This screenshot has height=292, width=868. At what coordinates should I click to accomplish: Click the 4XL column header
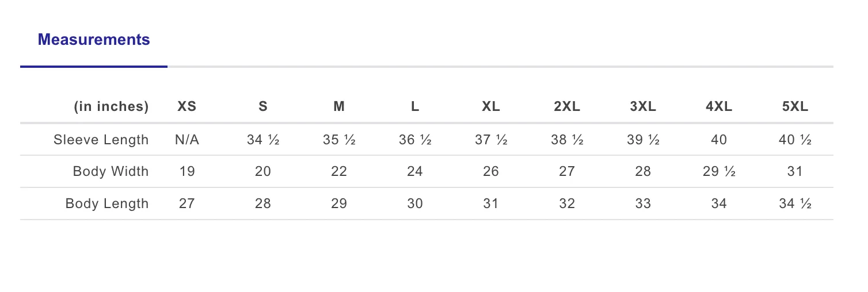tap(719, 106)
